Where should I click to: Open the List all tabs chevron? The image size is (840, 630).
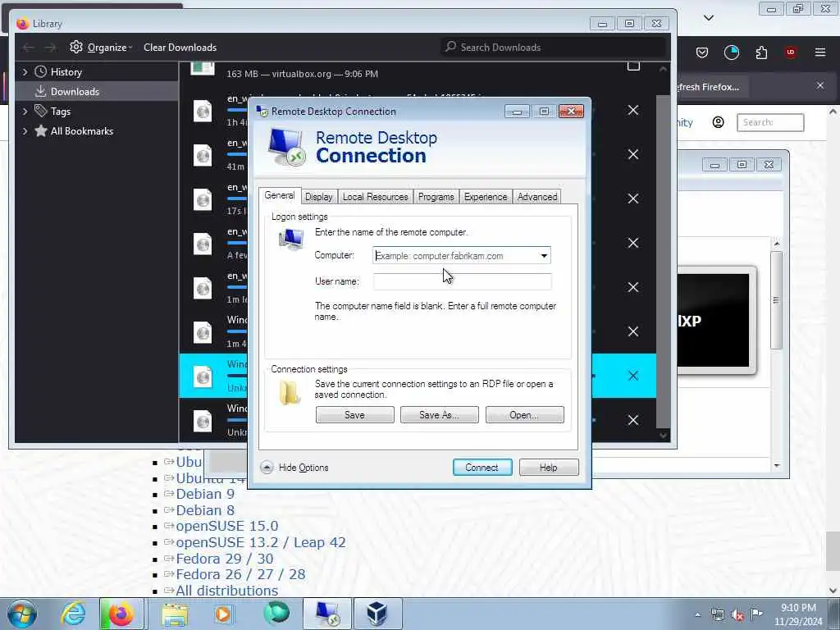tap(708, 18)
